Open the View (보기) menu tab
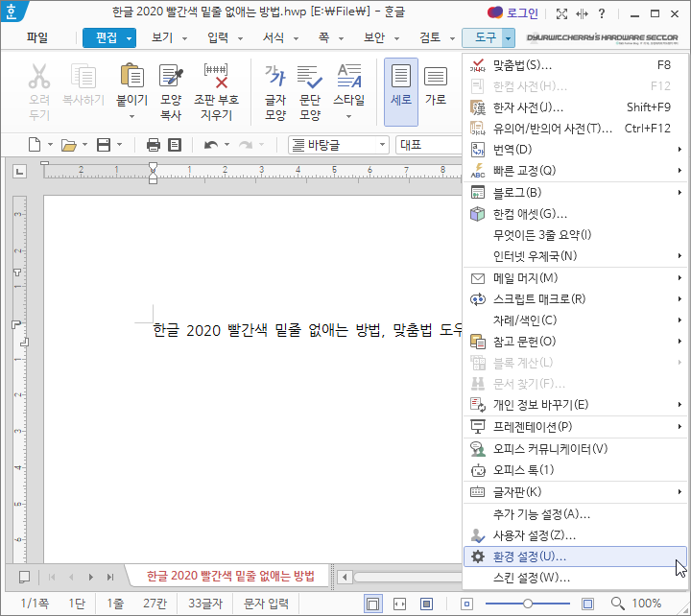Screen dimensions: 691x616 pos(162,37)
